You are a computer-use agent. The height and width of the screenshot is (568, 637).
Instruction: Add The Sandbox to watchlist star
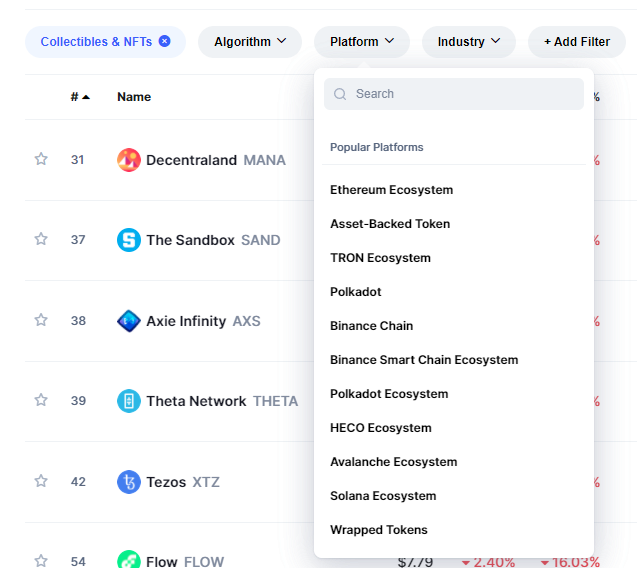pos(41,239)
